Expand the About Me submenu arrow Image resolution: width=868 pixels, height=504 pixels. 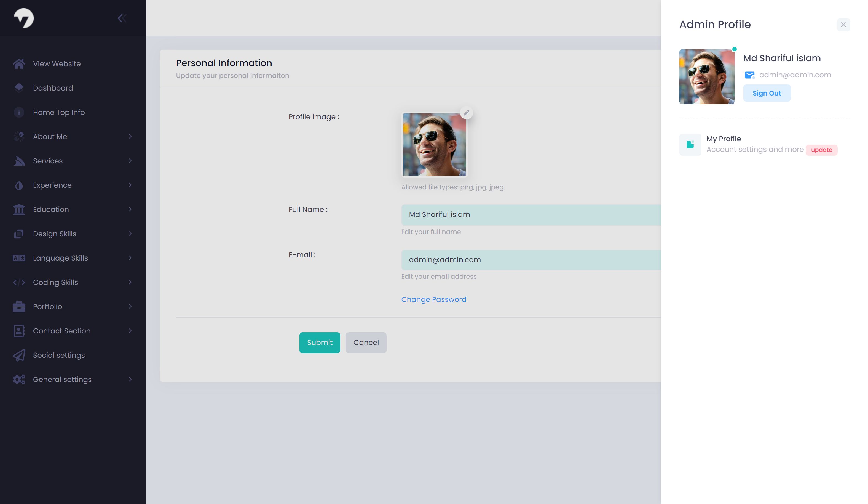coord(130,137)
